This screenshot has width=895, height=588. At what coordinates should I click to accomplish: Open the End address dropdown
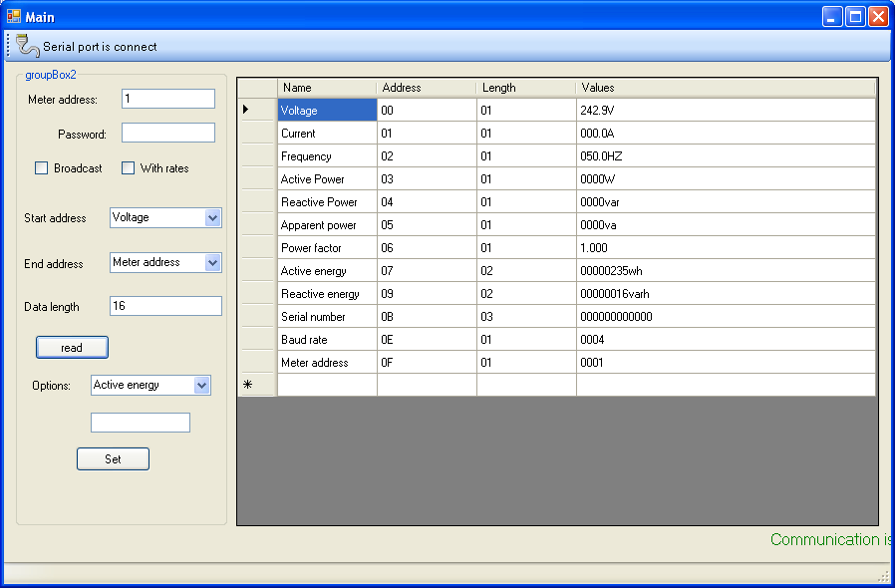click(x=213, y=262)
